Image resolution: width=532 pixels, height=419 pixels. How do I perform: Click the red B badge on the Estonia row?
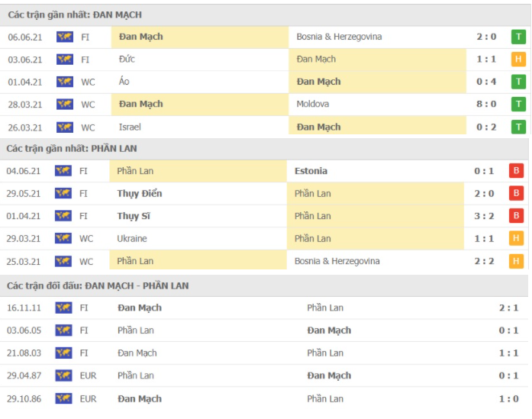(x=517, y=171)
